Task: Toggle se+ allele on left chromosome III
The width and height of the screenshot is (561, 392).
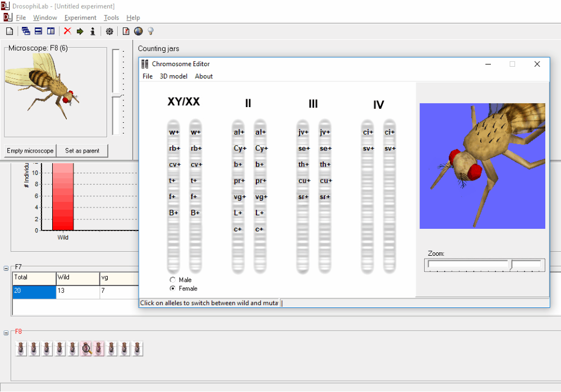Action: [x=304, y=149]
